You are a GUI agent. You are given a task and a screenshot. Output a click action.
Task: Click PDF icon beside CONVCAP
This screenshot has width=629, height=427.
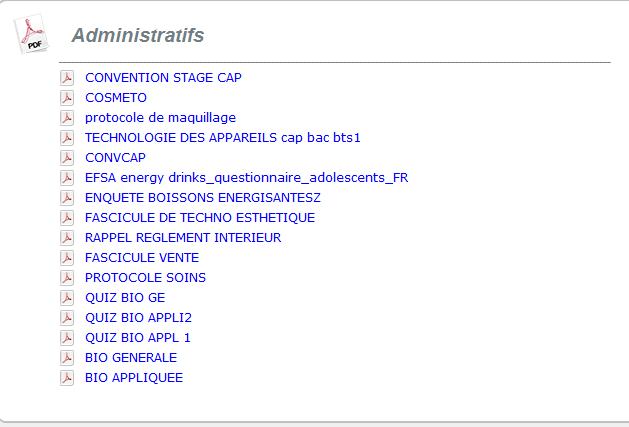pyautogui.click(x=68, y=158)
